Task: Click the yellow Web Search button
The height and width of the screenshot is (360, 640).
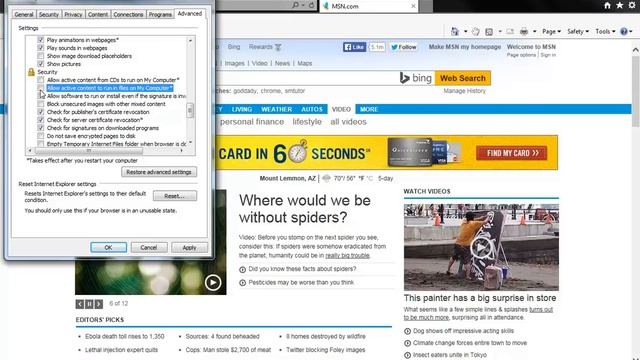Action: (463, 78)
